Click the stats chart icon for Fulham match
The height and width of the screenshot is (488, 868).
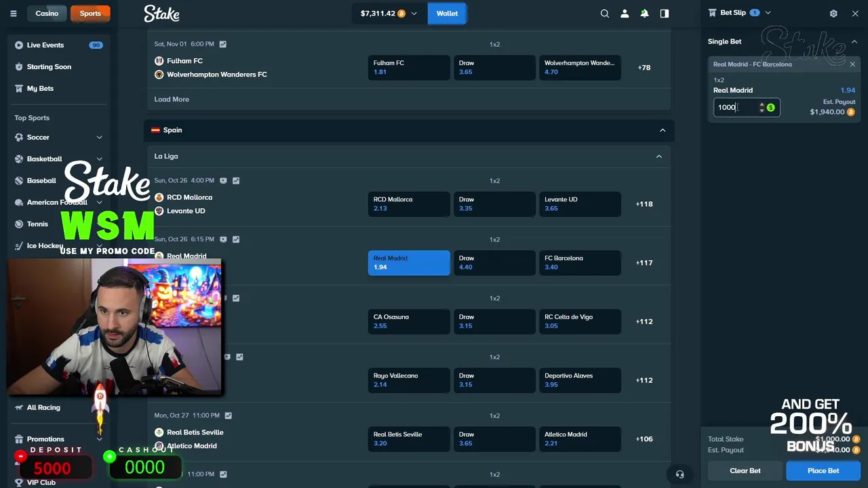[x=222, y=44]
